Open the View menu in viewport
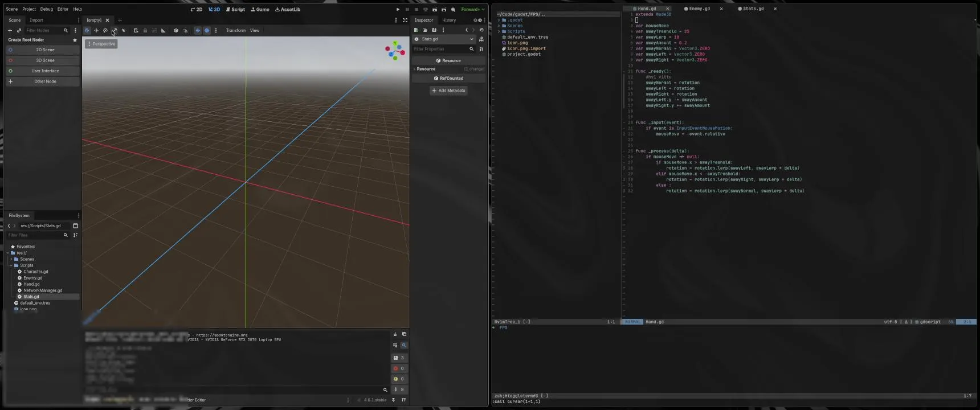Image resolution: width=980 pixels, height=410 pixels. [x=255, y=30]
